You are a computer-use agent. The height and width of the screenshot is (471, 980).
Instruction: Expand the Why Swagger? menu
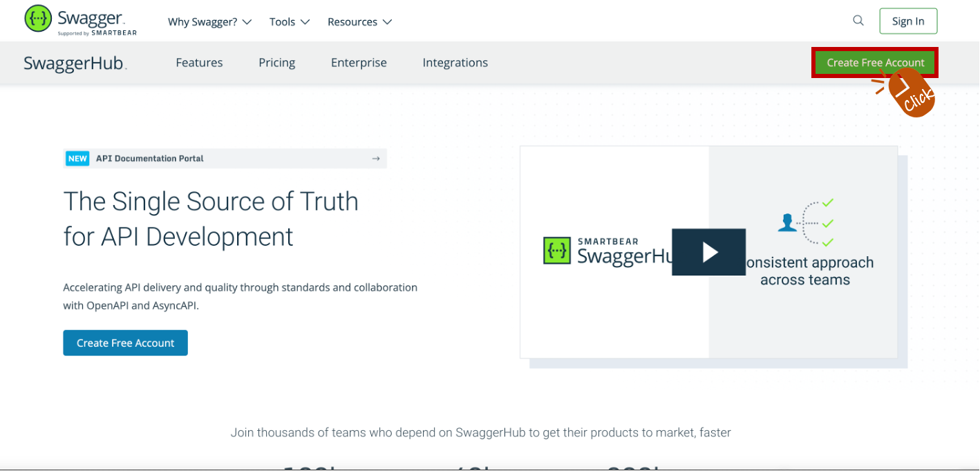click(x=210, y=22)
